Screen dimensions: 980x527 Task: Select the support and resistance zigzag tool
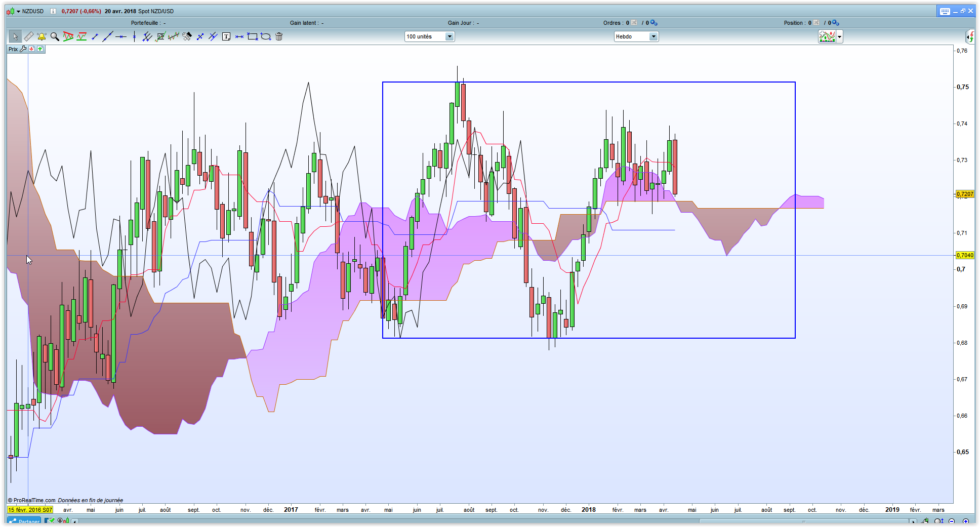[81, 36]
